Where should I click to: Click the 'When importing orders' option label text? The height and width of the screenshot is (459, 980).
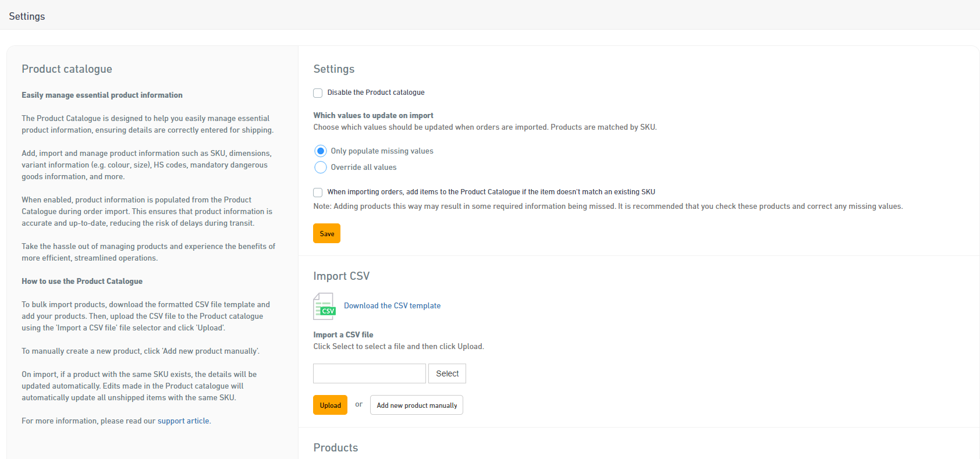point(491,192)
